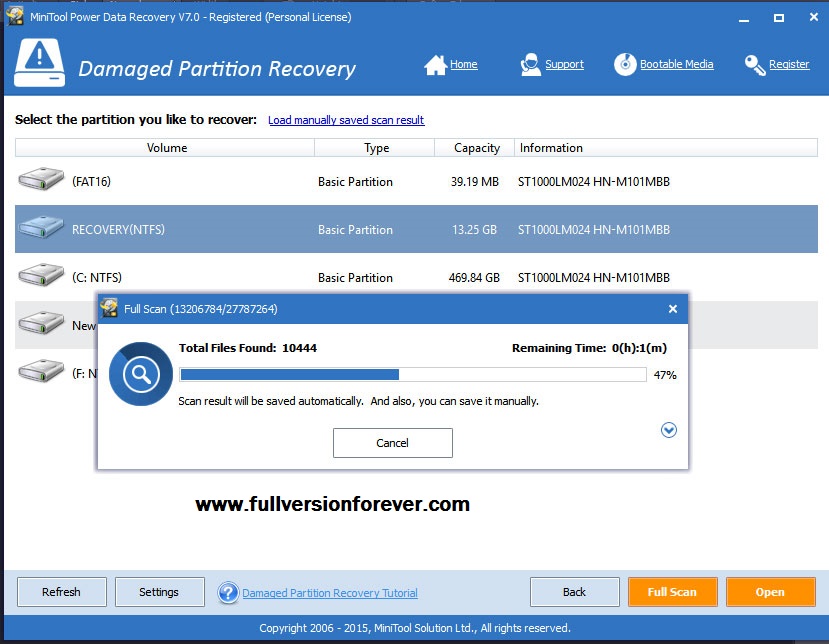The width and height of the screenshot is (829, 644).
Task: Click Basic Partition type in the FAT16 row
Action: point(355,182)
